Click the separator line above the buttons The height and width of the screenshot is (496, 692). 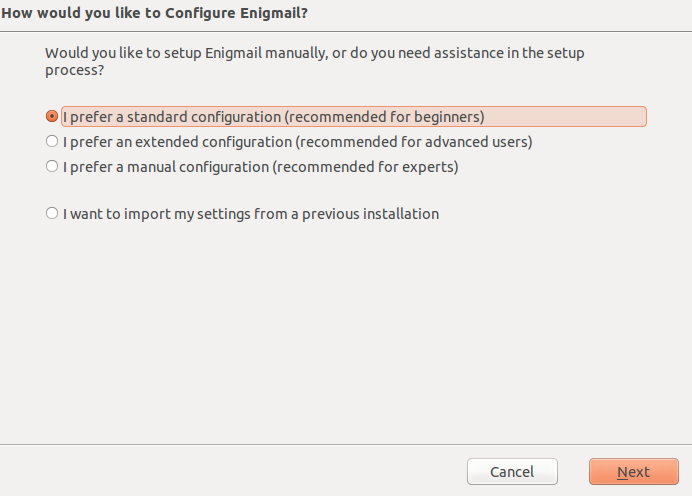point(346,444)
